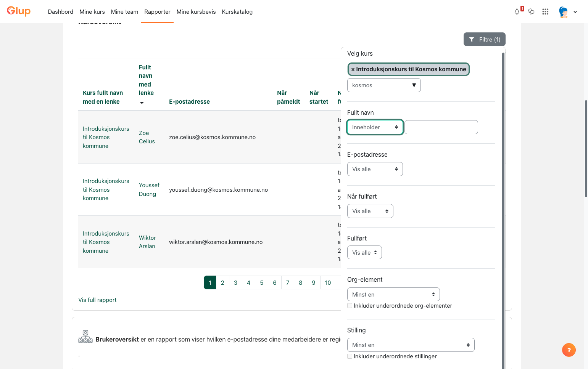Toggle Inkluder underordnede org-elementer checkbox
This screenshot has height=369, width=588.
[x=350, y=306]
